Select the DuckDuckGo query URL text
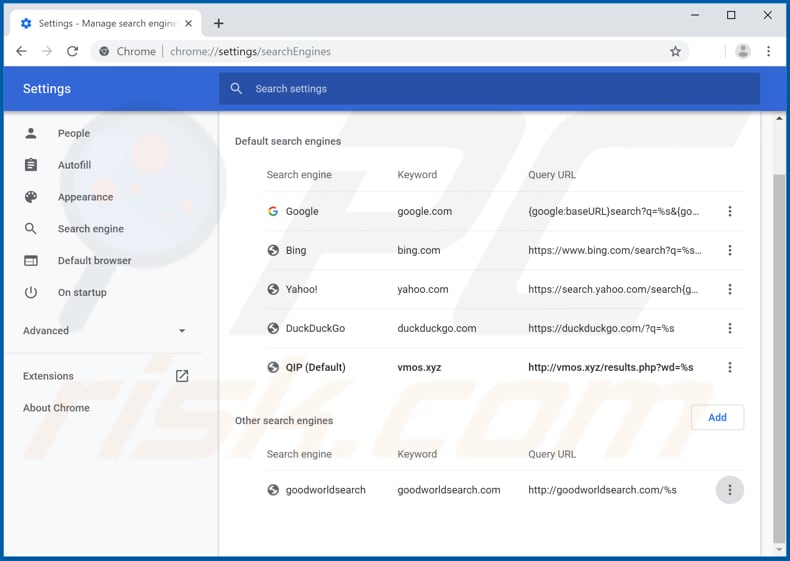 [601, 329]
